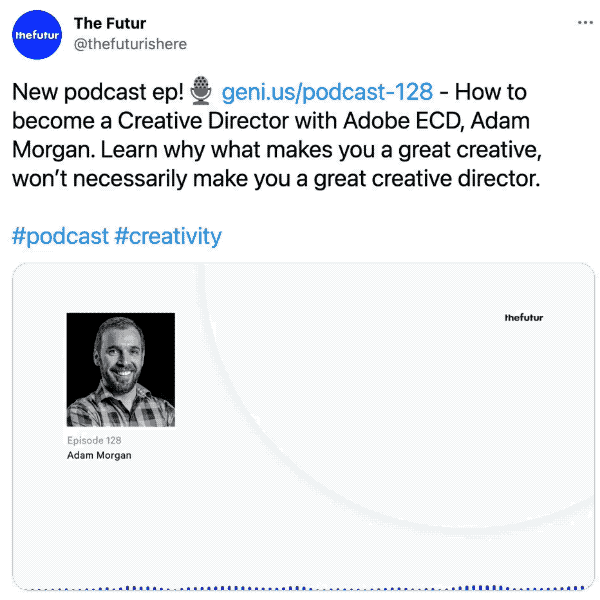Viewport: 600px width, 600px height.
Task: Click Adam Morgan's headshot photo
Action: click(121, 370)
